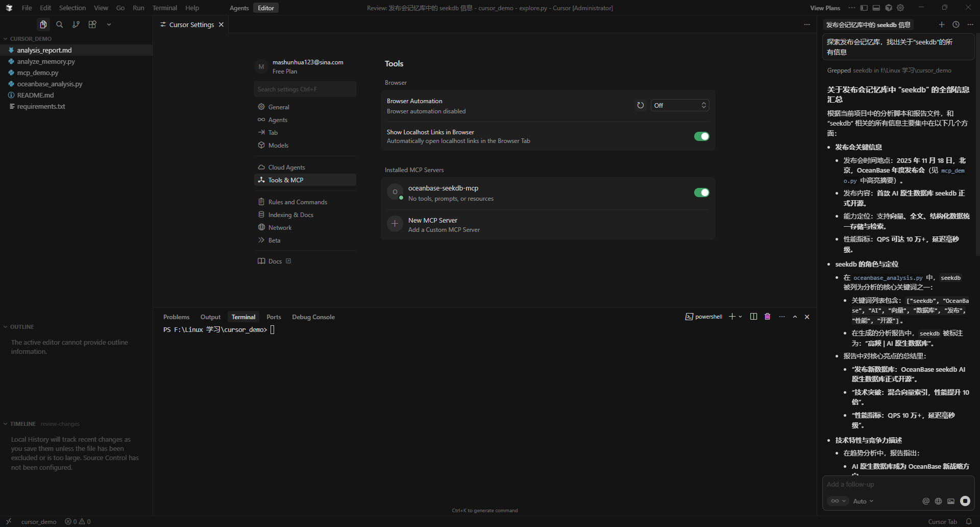Screen dimensions: 980x527
Task: Open the Source Control icon
Action: 76,25
